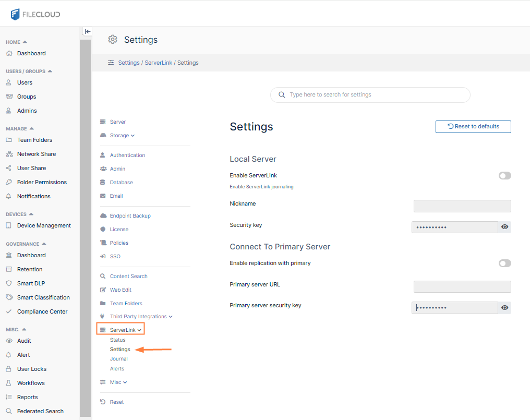530x420 pixels.
Task: Collapse the left sidebar using arrow icon
Action: [87, 31]
